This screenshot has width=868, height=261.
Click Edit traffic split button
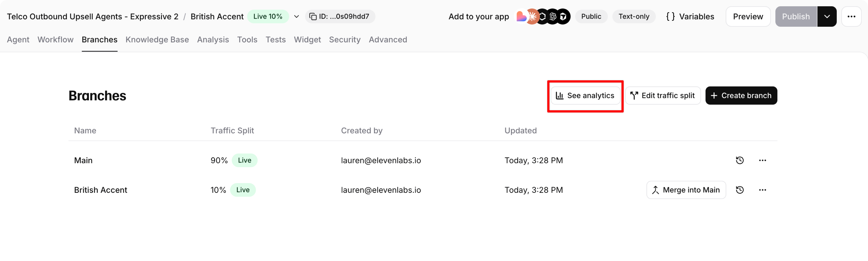pyautogui.click(x=663, y=96)
